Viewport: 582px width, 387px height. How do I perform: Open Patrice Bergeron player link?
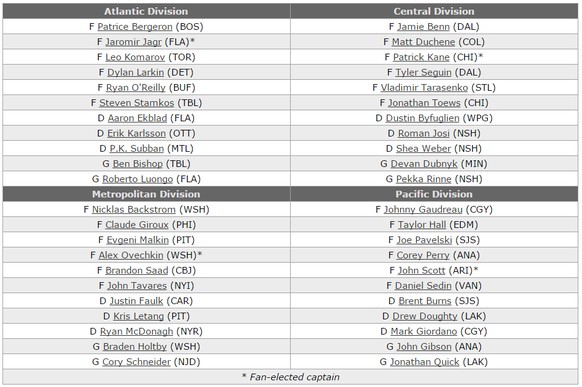135,27
